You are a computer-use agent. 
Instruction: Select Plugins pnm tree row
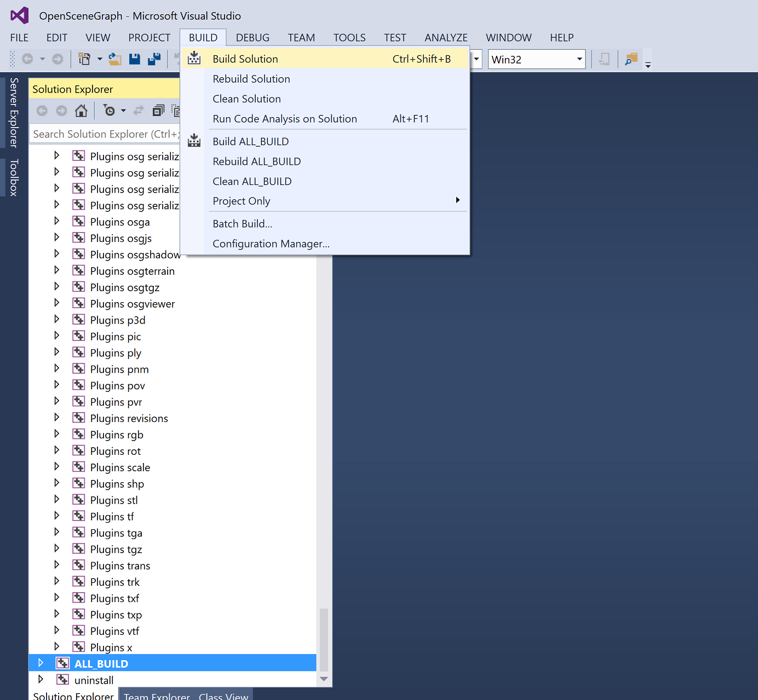pyautogui.click(x=173, y=369)
